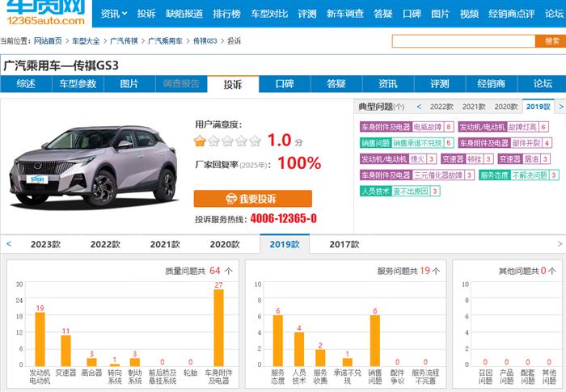Image resolution: width=566 pixels, height=392 pixels.
Task: Select the 2020款 year tab above charts
Action: (x=225, y=244)
